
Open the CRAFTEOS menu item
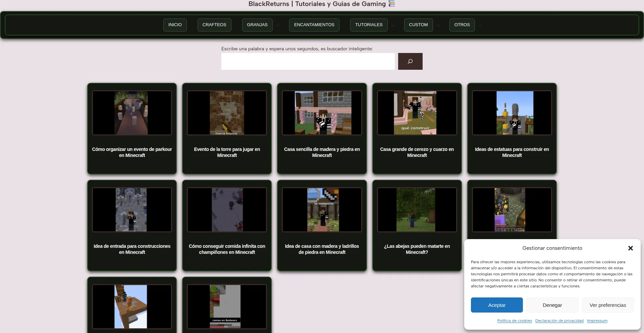click(x=214, y=25)
